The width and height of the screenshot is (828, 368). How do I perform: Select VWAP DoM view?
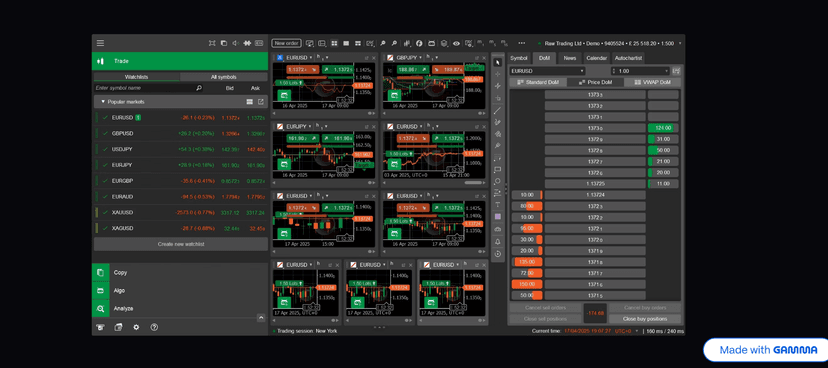coord(653,82)
